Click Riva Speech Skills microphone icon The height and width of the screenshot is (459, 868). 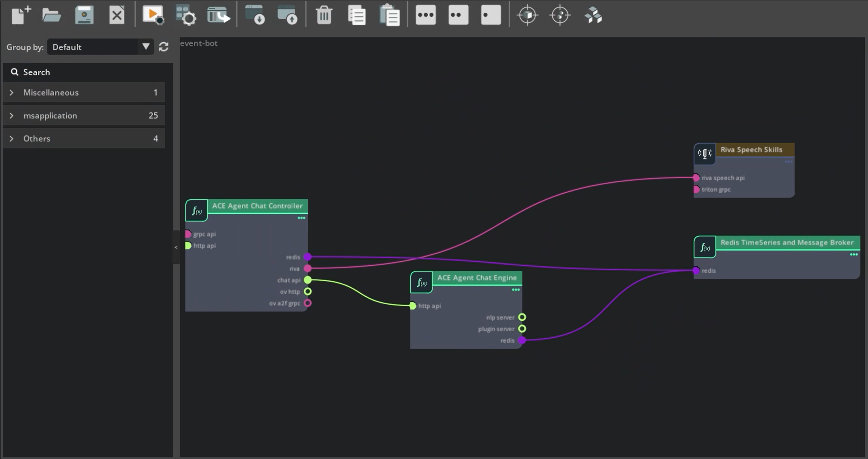click(705, 154)
